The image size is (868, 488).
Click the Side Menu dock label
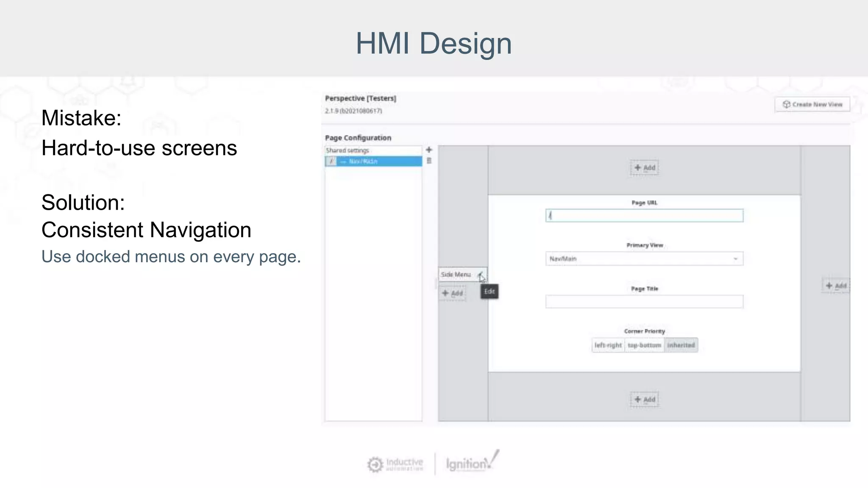tap(456, 274)
